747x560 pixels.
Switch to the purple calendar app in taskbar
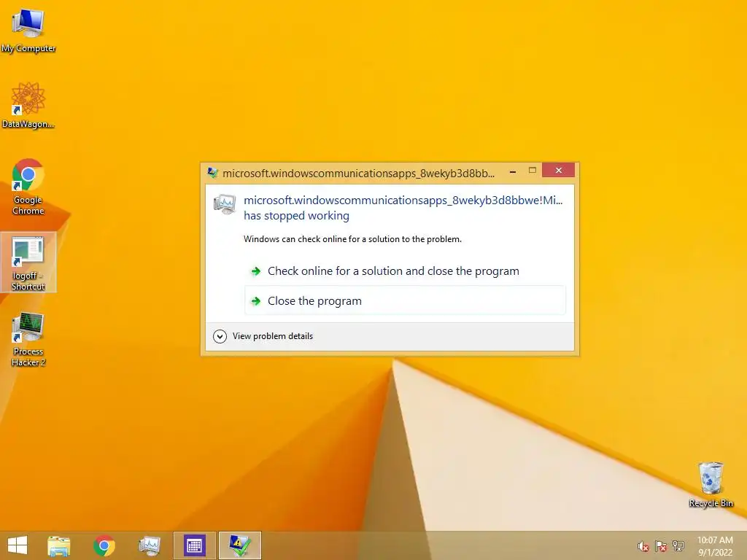(x=194, y=545)
